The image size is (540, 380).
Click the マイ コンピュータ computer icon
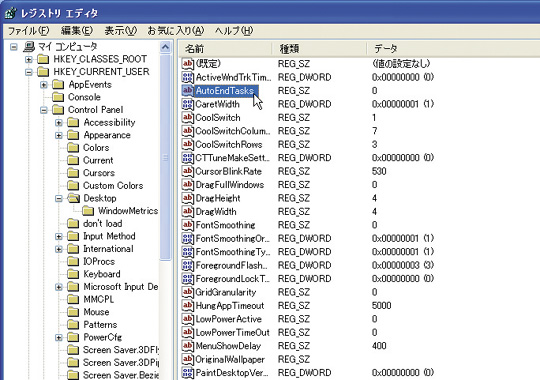[29, 47]
